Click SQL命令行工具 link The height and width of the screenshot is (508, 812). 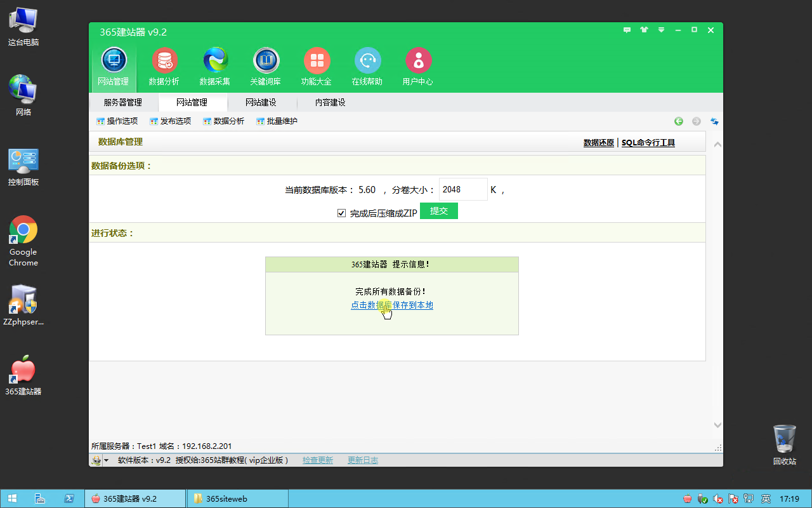[648, 143]
